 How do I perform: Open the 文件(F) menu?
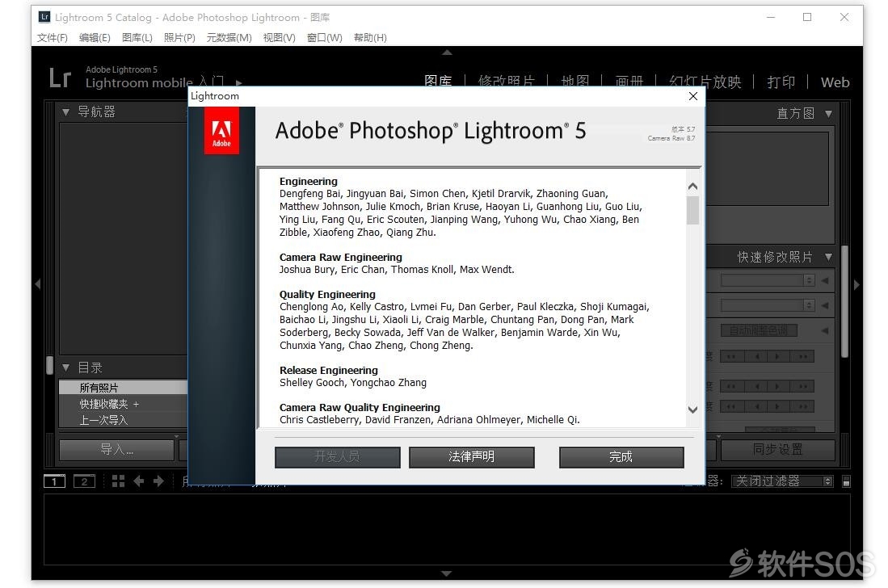(52, 37)
